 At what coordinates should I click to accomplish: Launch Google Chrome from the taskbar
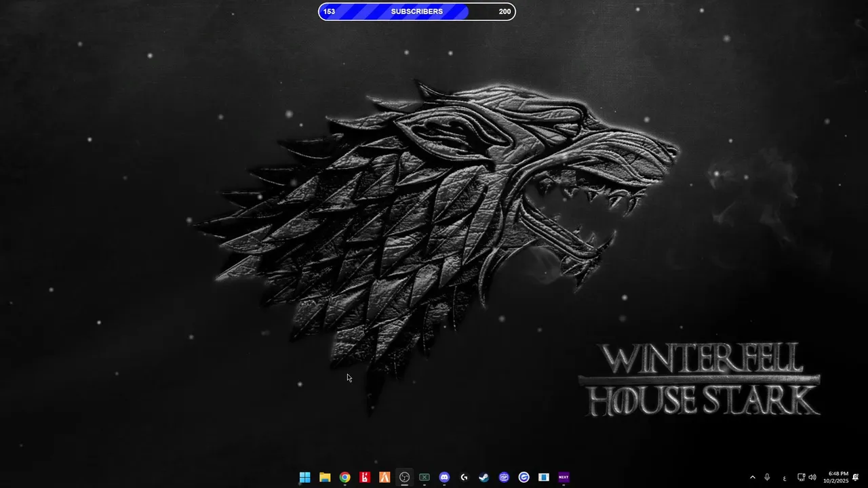(x=344, y=477)
